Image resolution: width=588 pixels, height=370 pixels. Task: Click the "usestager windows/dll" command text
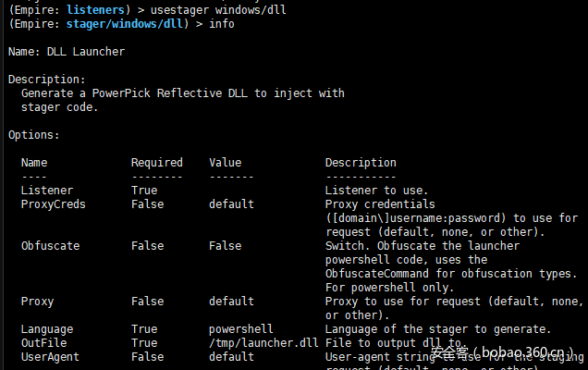pyautogui.click(x=210, y=8)
